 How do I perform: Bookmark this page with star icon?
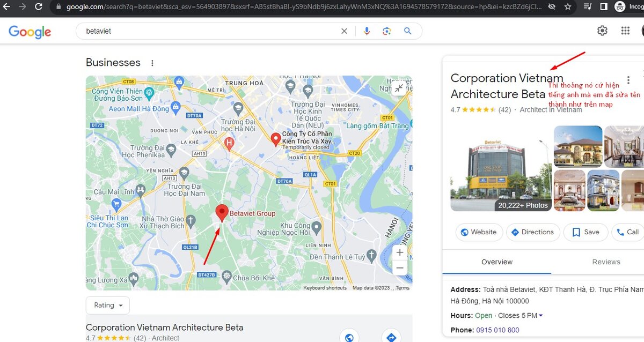(568, 7)
